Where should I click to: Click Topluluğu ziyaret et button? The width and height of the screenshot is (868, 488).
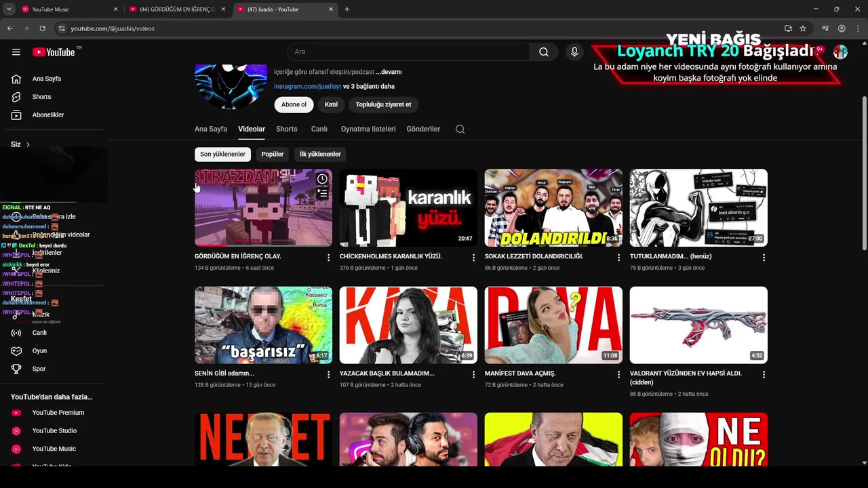coord(383,105)
